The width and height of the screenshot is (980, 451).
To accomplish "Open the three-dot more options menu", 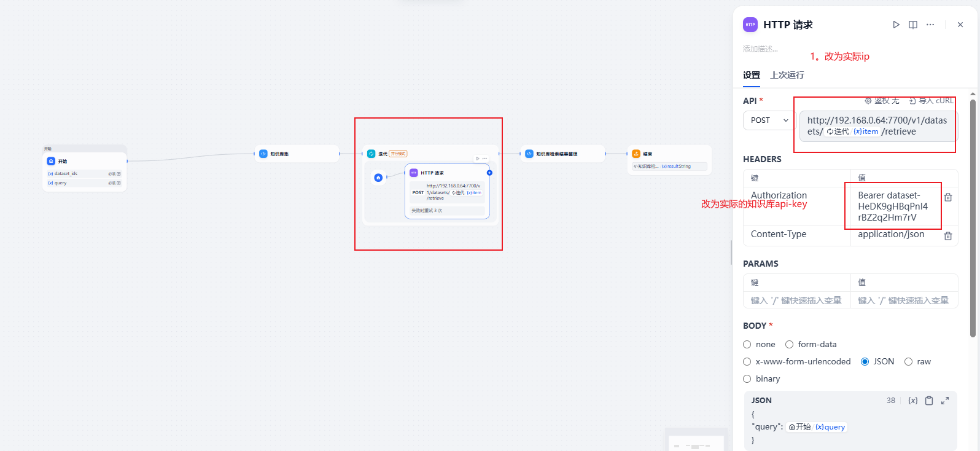I will point(930,25).
